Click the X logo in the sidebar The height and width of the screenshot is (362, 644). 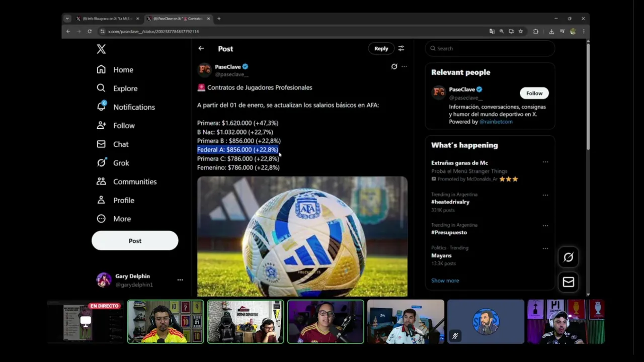[x=101, y=49]
